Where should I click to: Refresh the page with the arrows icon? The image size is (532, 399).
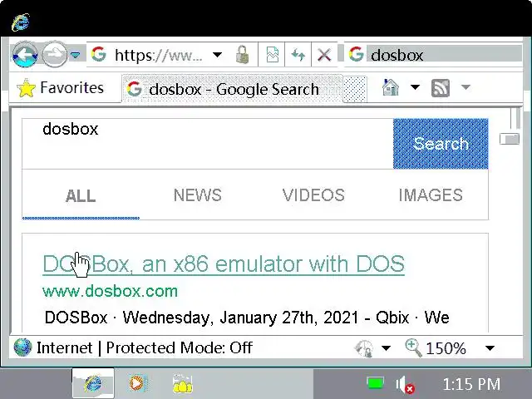coord(298,55)
